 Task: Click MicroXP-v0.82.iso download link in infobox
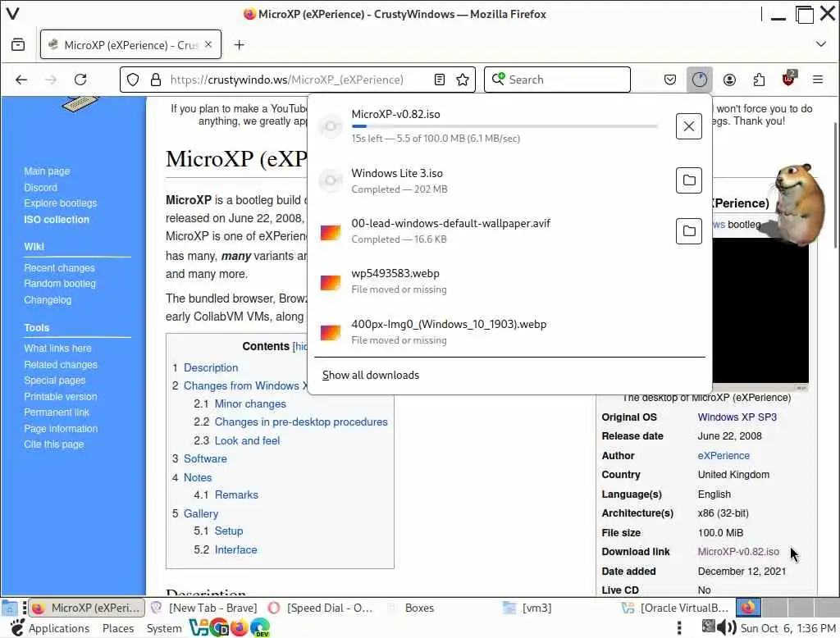(x=738, y=552)
